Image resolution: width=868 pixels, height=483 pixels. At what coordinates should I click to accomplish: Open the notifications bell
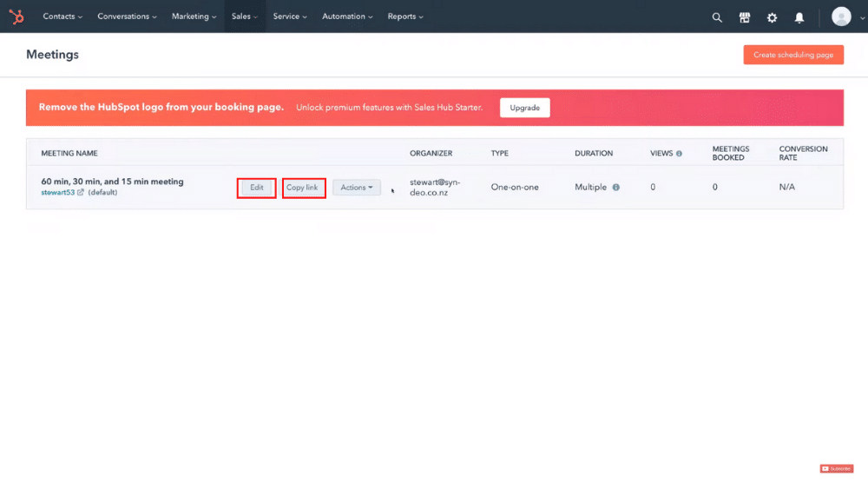pyautogui.click(x=799, y=17)
